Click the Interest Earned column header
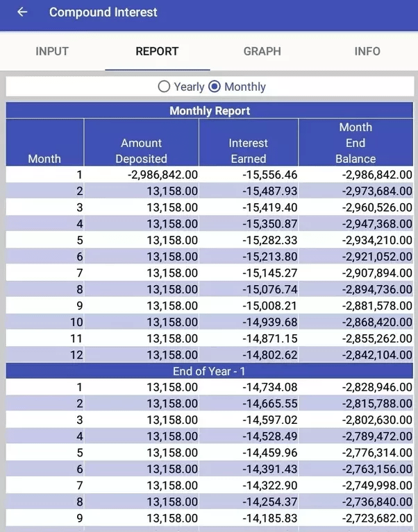 click(x=249, y=142)
